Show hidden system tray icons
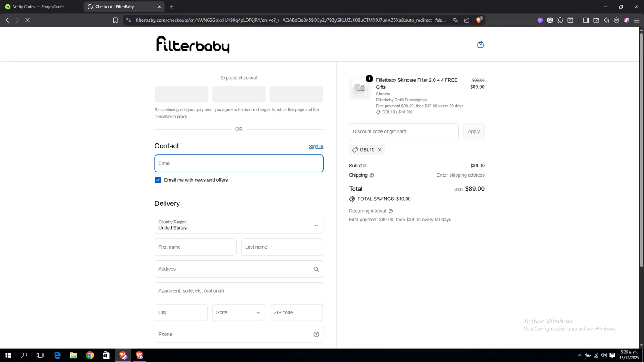Image resolution: width=644 pixels, height=362 pixels. tap(580, 356)
